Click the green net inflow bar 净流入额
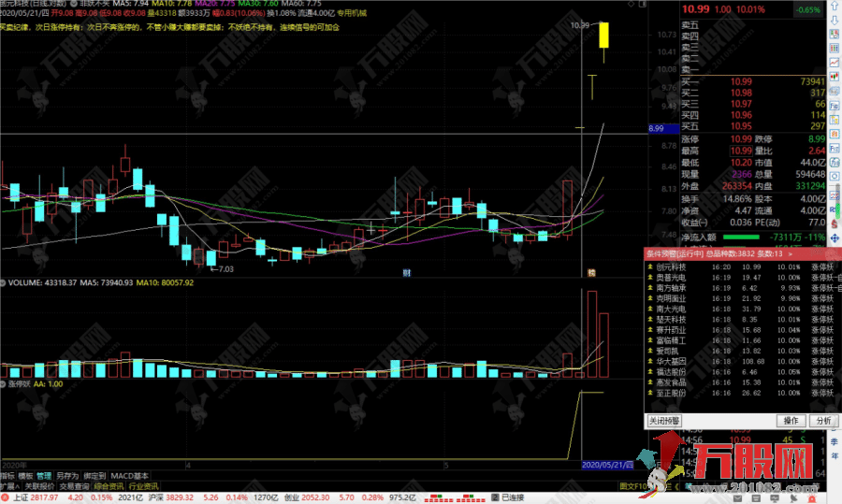The width and height of the screenshot is (842, 504). [741, 237]
